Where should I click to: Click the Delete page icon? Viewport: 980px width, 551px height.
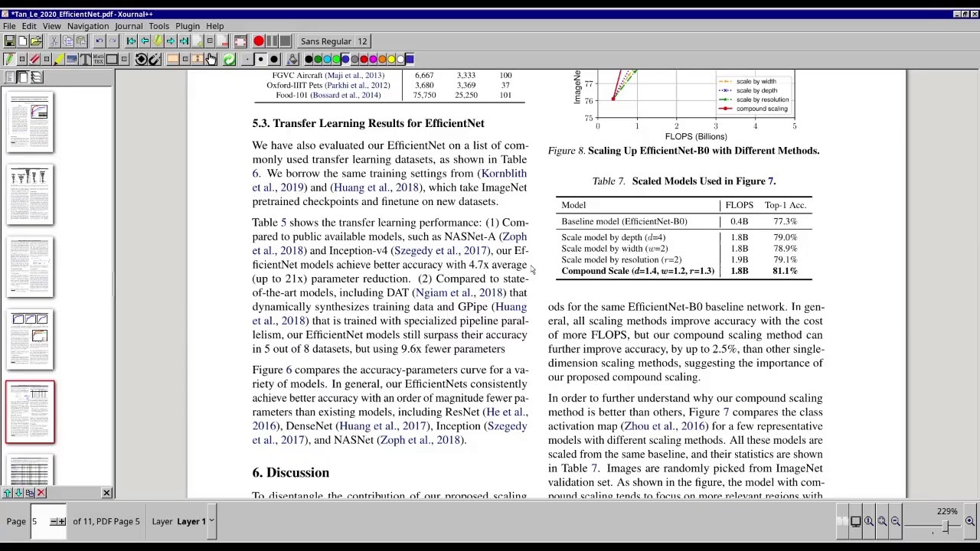click(x=223, y=41)
